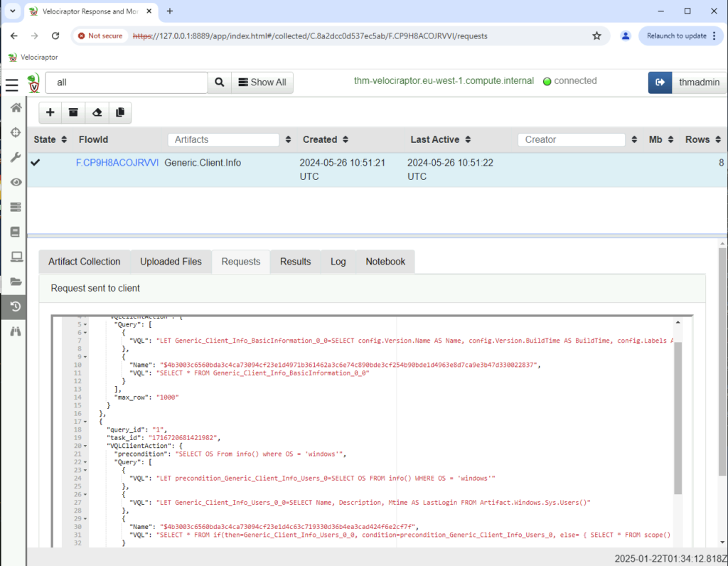The height and width of the screenshot is (566, 728).
Task: Sort by Creator column arrows
Action: coord(635,140)
